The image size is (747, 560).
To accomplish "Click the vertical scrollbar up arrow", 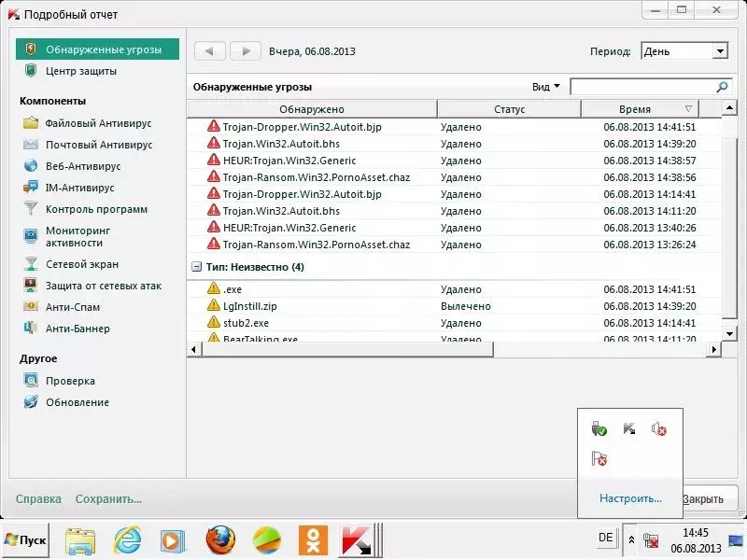I will [x=730, y=108].
